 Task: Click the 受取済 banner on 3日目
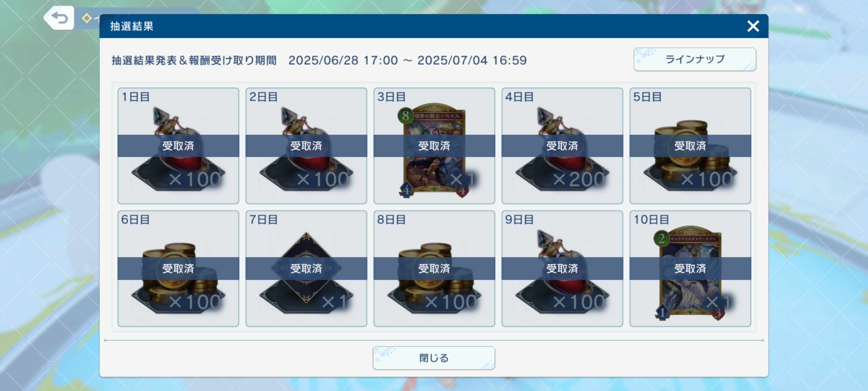[434, 146]
